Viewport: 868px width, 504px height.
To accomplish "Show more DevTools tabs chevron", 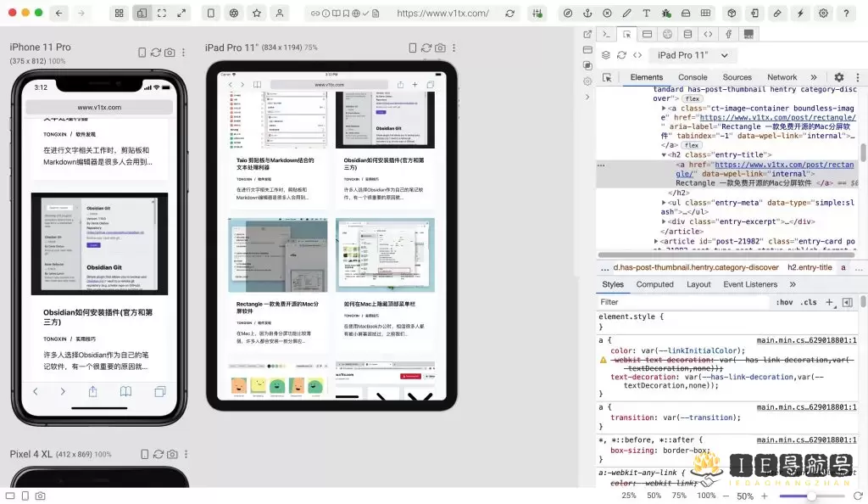I will click(x=813, y=77).
